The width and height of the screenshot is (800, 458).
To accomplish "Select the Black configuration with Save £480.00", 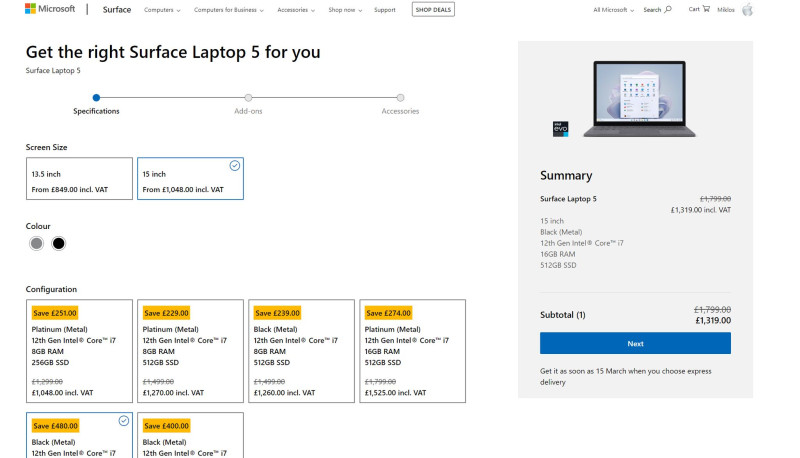I will [79, 435].
